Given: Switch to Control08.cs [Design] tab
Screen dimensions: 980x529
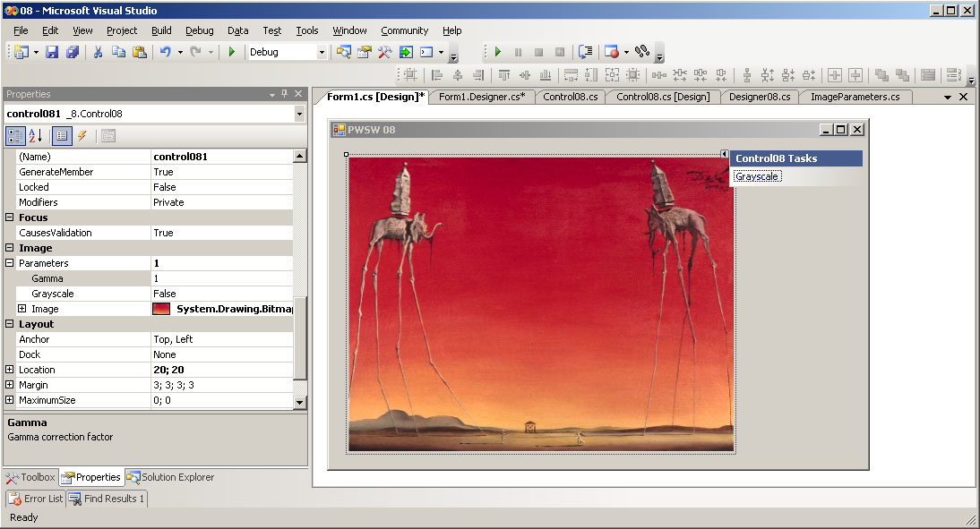Looking at the screenshot, I should click(x=663, y=97).
